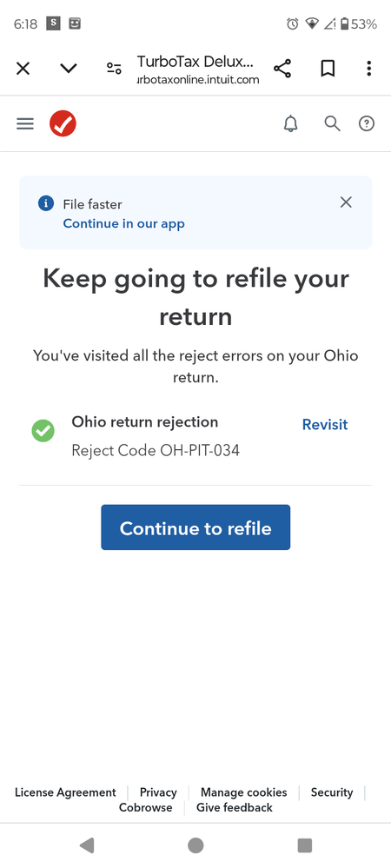Open the Give feedback footer link
This screenshot has width=391, height=868.
[235, 808]
